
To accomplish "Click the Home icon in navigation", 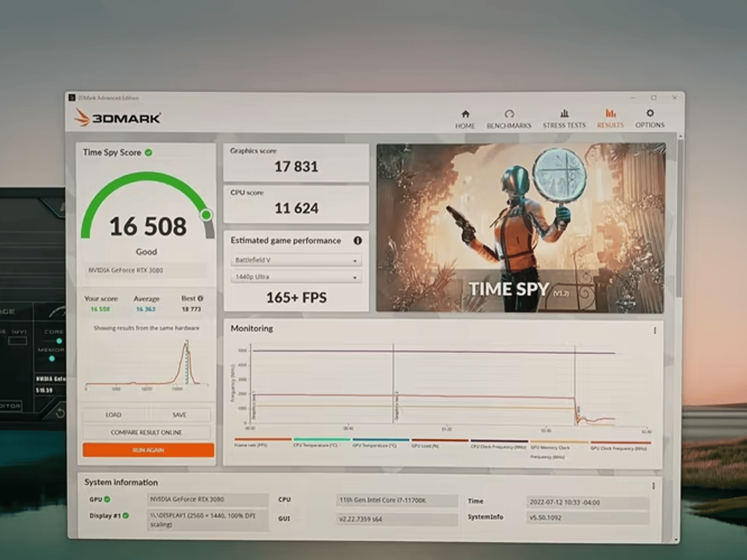I will [x=465, y=114].
